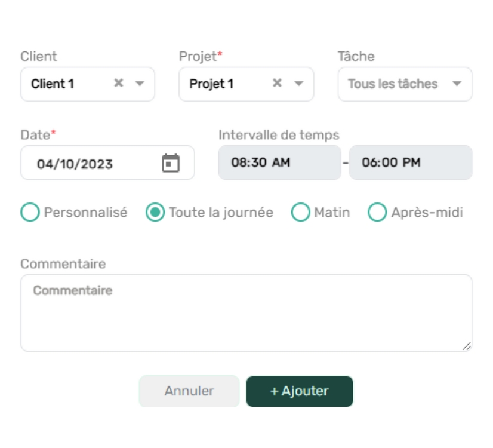This screenshot has height=448, width=493.
Task: Expand the Client dropdown arrow
Action: click(140, 84)
